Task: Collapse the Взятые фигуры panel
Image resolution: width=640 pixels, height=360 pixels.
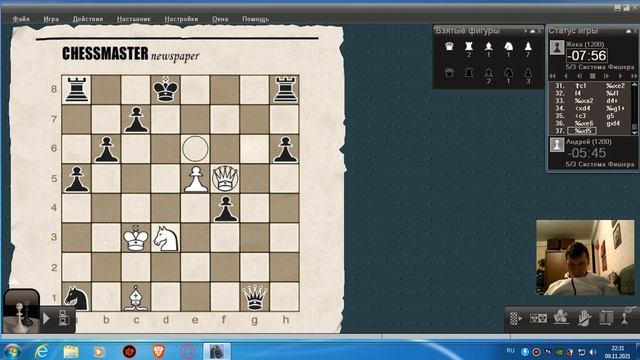Action: (x=533, y=31)
